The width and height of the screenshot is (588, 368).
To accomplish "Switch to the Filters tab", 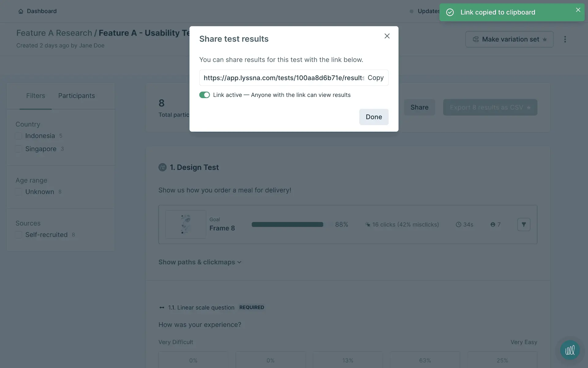I will click(36, 96).
